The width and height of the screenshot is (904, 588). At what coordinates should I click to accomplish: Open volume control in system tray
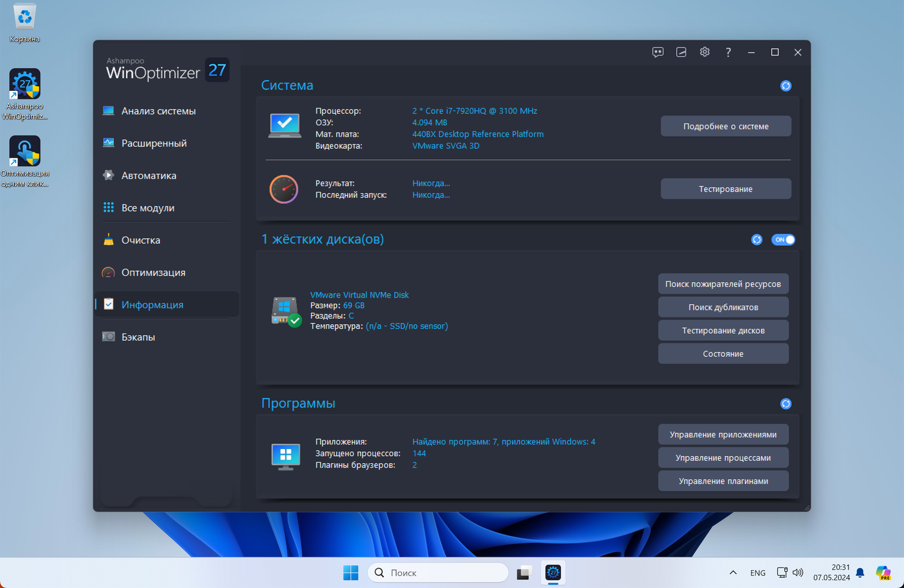798,573
